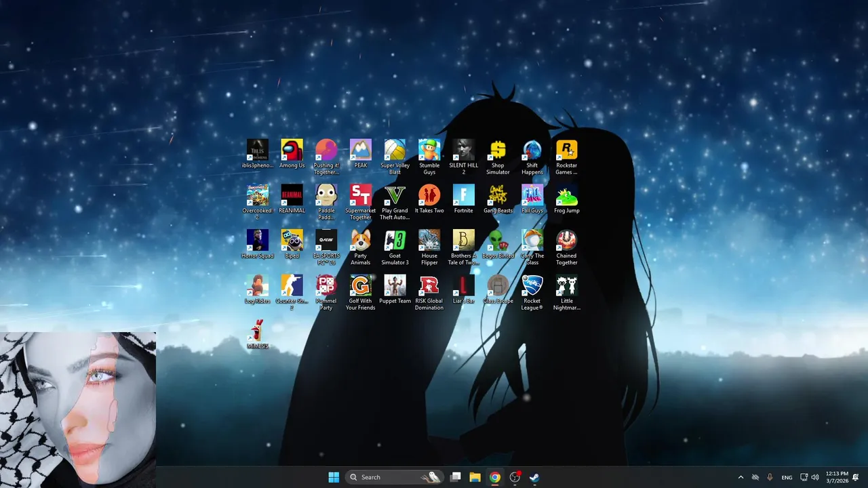This screenshot has height=488, width=868.
Task: Click Golf With Your Friends icon
Action: pos(361,293)
